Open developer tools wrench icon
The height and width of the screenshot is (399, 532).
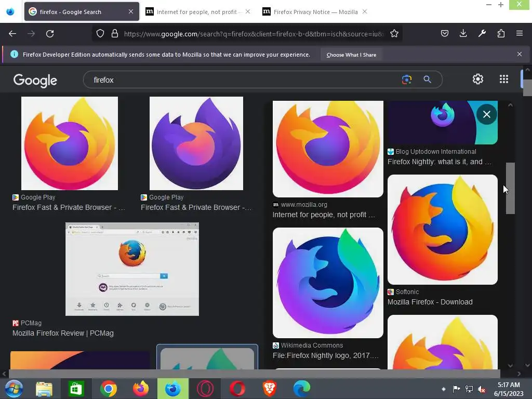[x=482, y=33]
